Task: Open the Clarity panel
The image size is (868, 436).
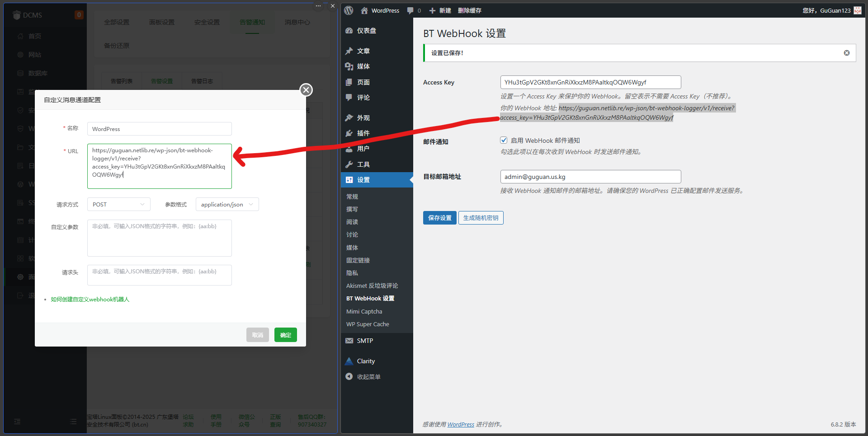Action: coord(367,361)
